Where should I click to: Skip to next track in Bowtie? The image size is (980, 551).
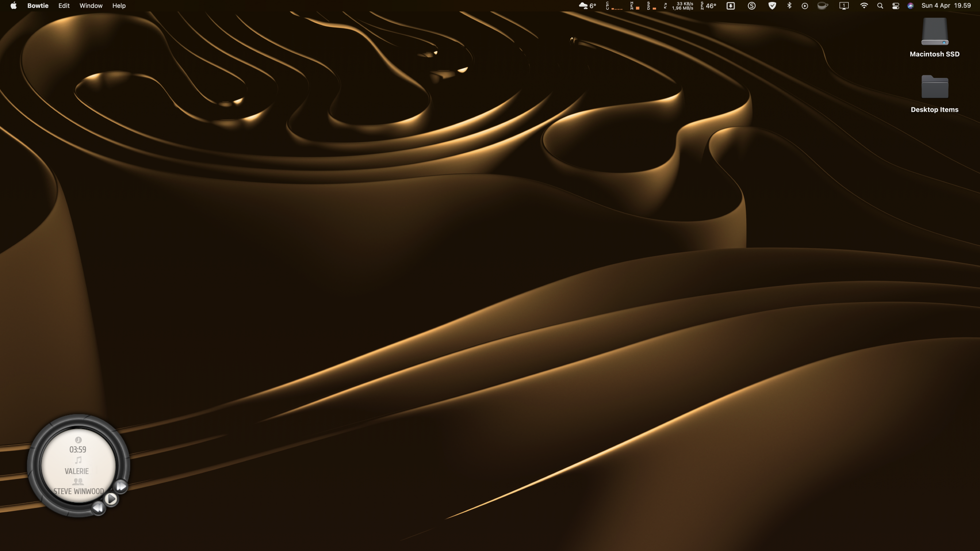pos(121,486)
